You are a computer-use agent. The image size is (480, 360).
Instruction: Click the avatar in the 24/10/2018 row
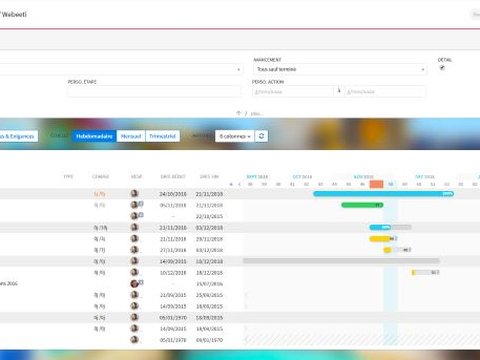point(134,194)
